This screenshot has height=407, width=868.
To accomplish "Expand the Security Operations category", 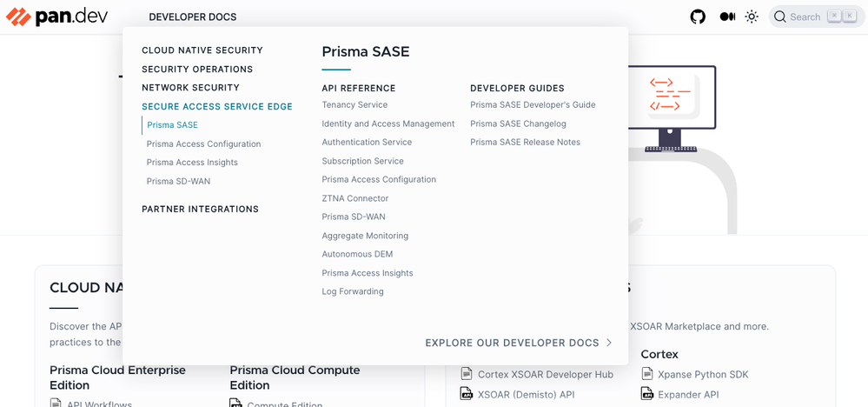I will 197,69.
